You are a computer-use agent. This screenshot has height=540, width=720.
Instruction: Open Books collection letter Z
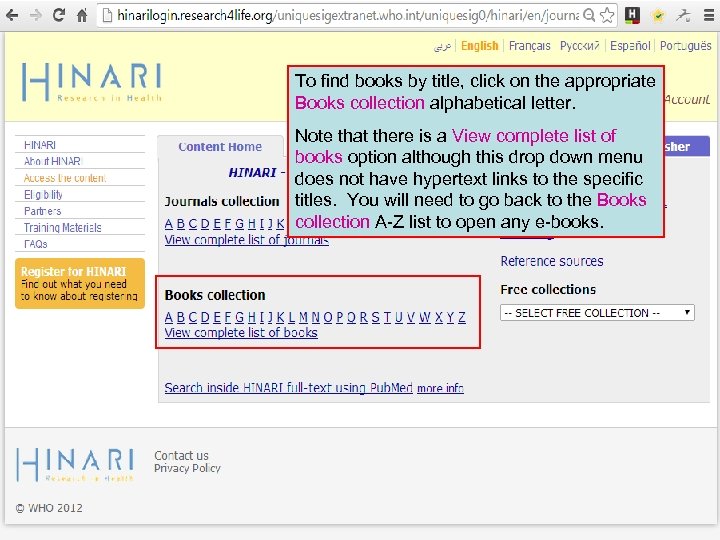click(461, 317)
